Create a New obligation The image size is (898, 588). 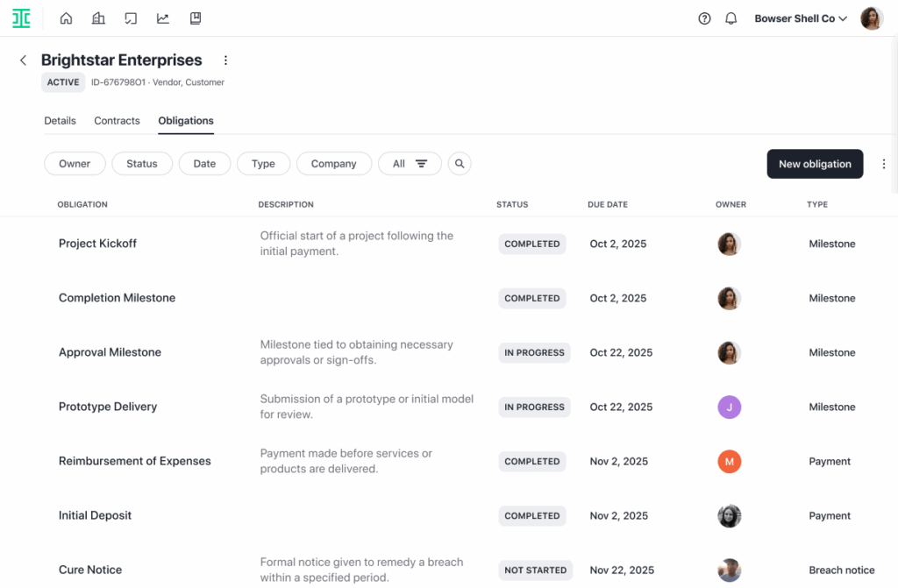[815, 164]
